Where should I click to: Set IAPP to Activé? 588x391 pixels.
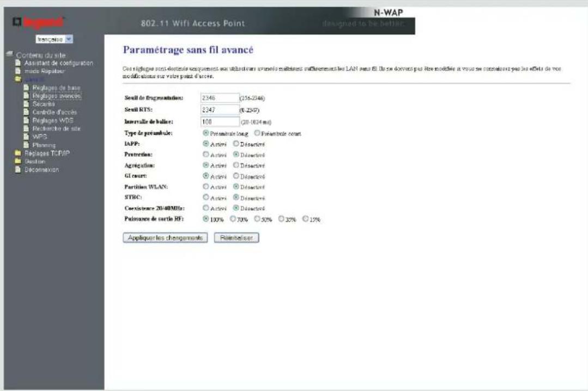pyautogui.click(x=205, y=144)
